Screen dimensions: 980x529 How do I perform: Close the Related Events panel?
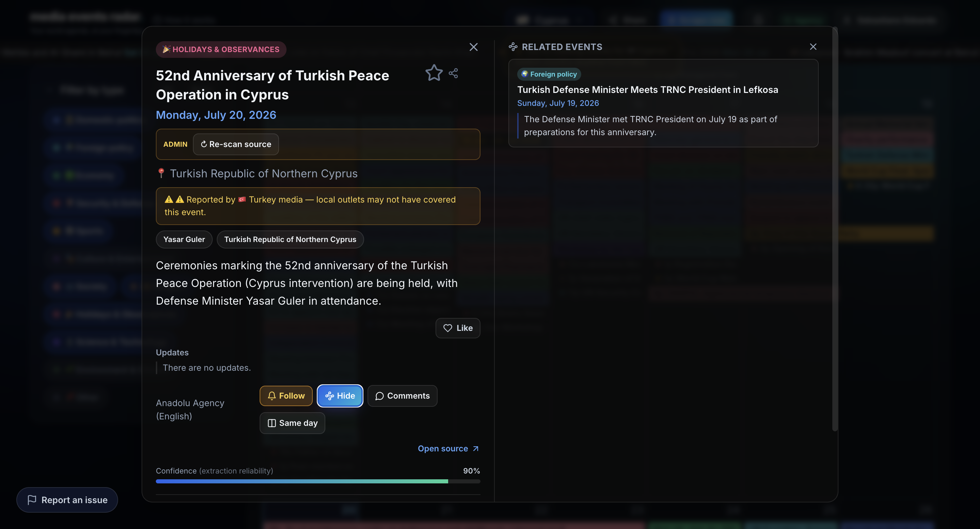tap(813, 46)
